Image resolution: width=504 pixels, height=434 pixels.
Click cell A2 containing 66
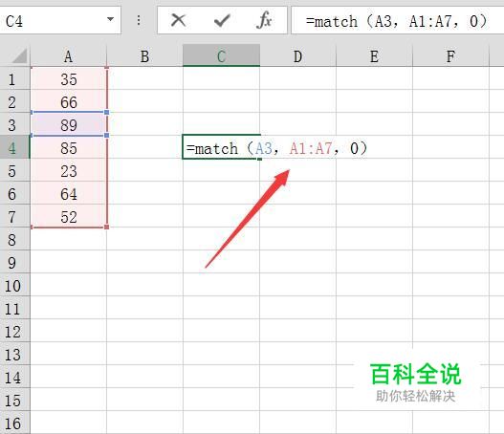69,101
